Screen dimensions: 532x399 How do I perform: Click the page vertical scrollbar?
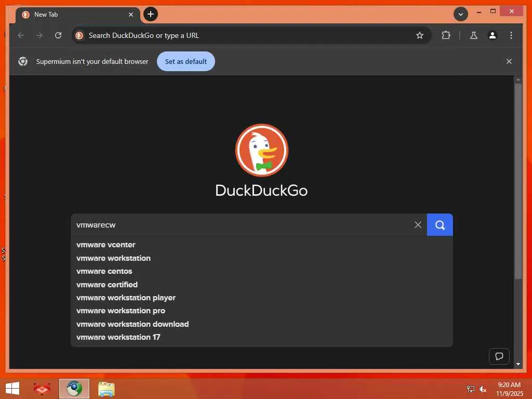pos(518,181)
